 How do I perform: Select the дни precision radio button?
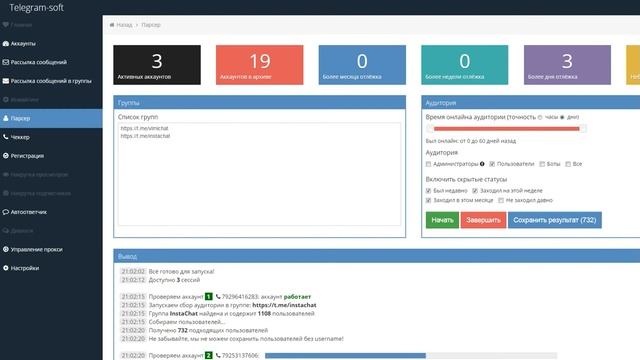click(x=562, y=118)
